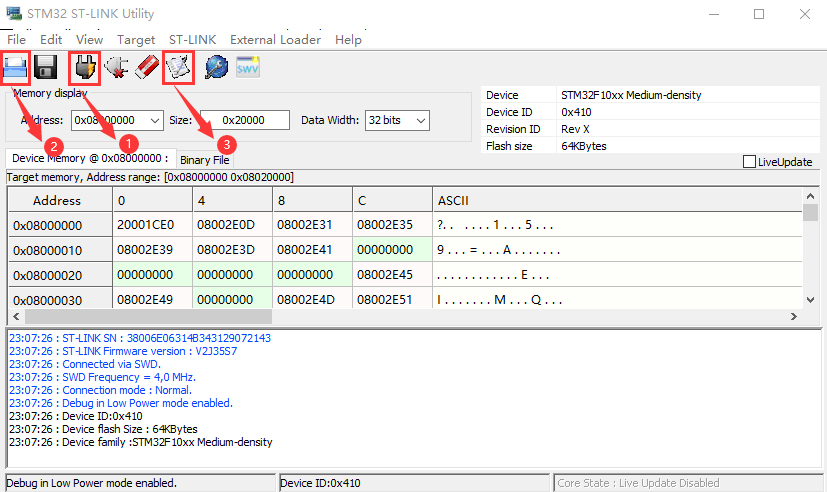Open the MCU core globe icon
Viewport: 827px width, 492px height.
(216, 68)
